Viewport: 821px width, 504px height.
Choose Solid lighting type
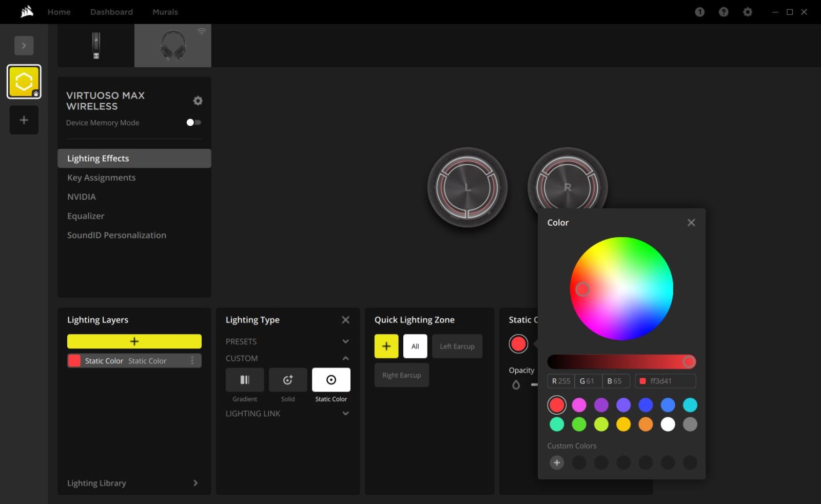[x=288, y=380]
